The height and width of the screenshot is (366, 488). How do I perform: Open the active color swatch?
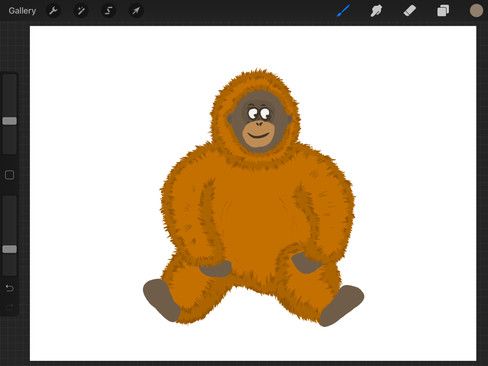tap(476, 11)
